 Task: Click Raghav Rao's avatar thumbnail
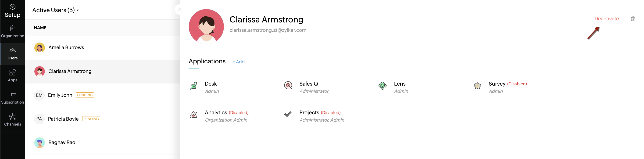pos(39,142)
